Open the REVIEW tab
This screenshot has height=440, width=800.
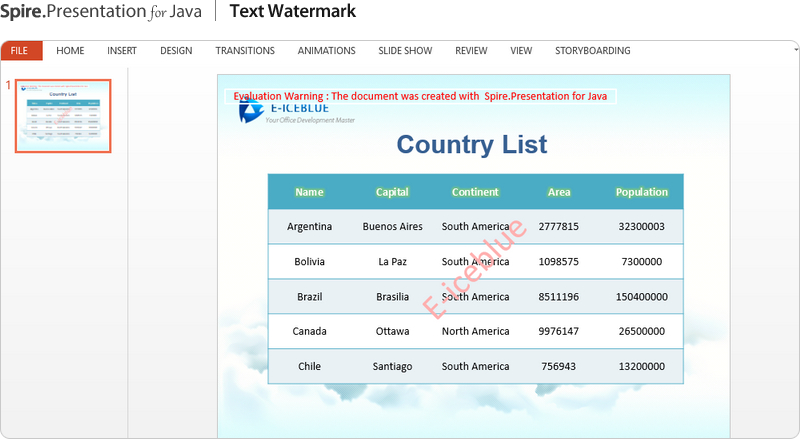(x=471, y=51)
